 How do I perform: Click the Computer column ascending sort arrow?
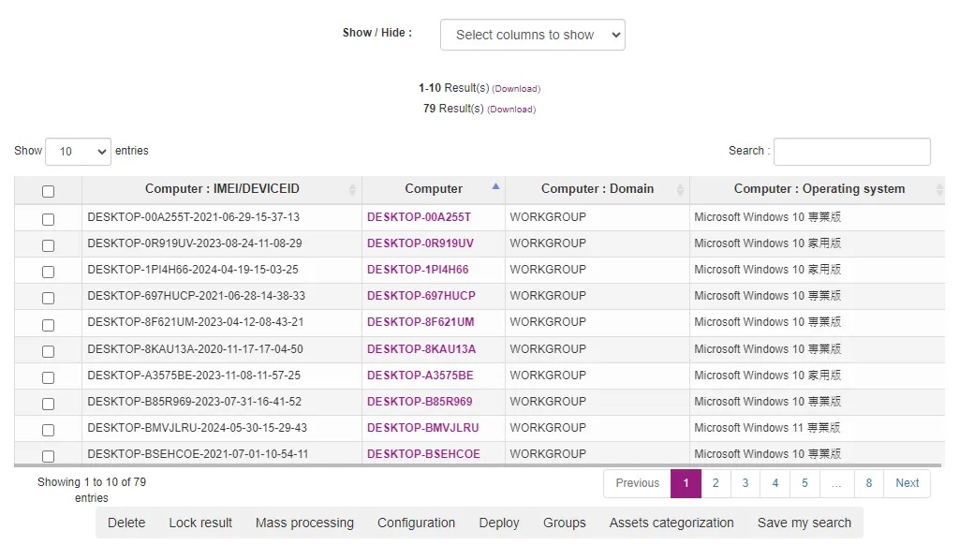pyautogui.click(x=496, y=186)
